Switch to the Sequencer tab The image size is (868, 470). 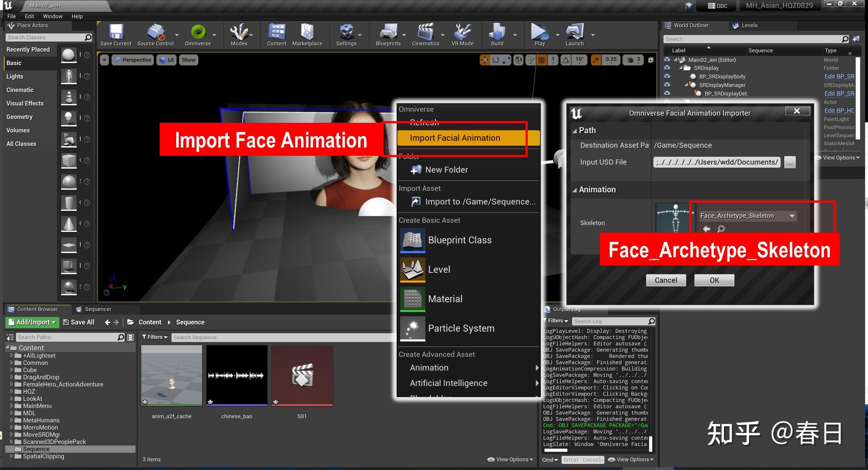coord(98,309)
